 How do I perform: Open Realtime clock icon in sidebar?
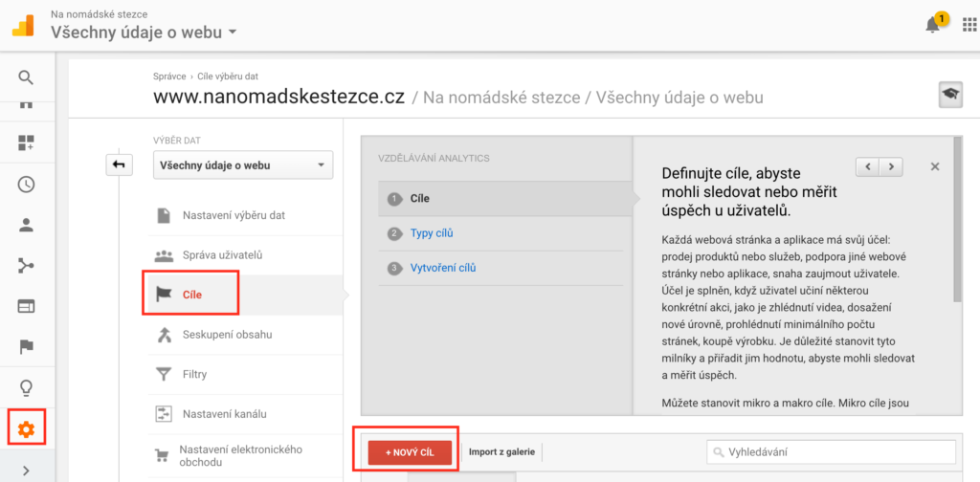[x=27, y=185]
